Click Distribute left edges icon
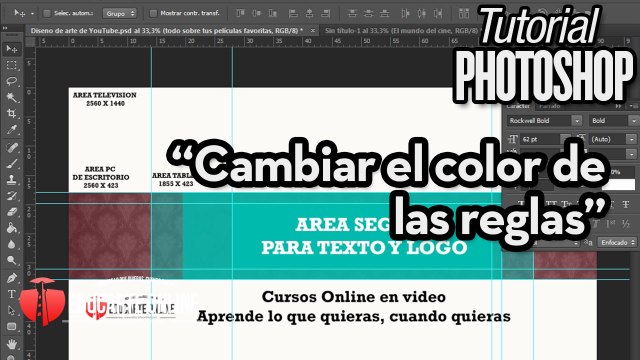The image size is (640, 360). [x=405, y=13]
